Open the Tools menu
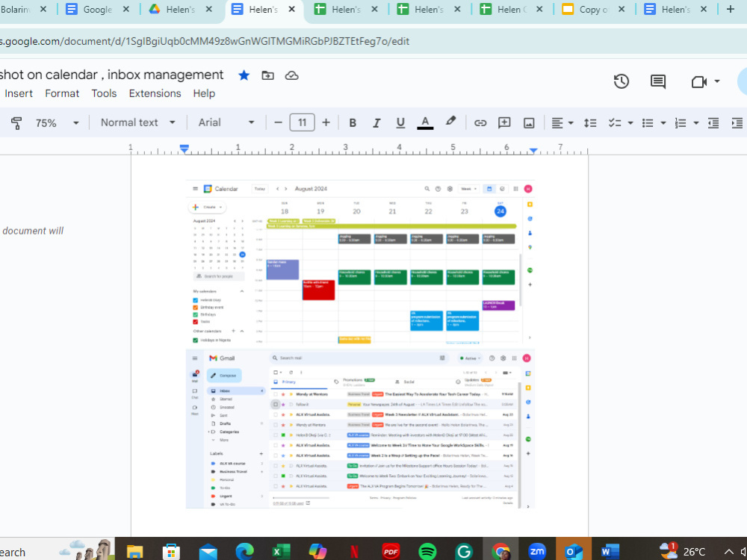The height and width of the screenshot is (560, 747). (104, 93)
